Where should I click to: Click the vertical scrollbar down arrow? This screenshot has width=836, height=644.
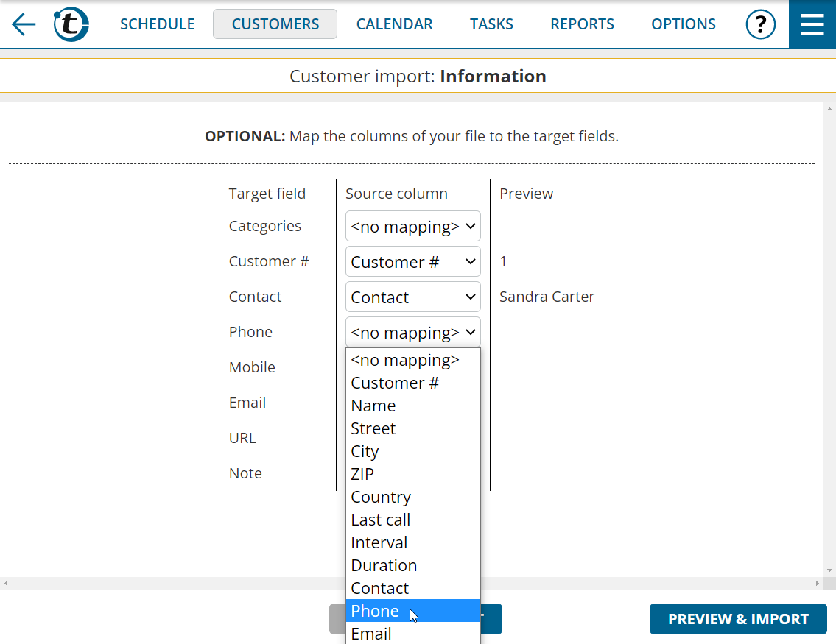(x=829, y=570)
